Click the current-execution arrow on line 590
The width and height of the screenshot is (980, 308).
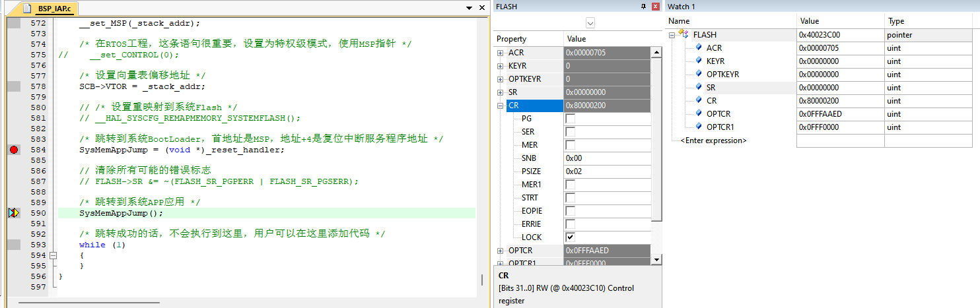coord(14,213)
